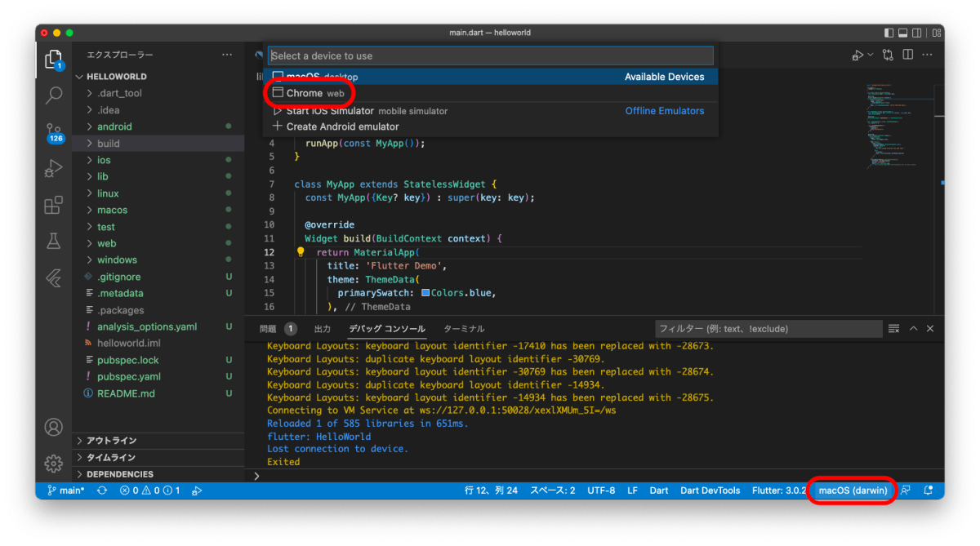Viewport: 980px width, 546px height.
Task: Select Chrome web device
Action: coord(491,93)
